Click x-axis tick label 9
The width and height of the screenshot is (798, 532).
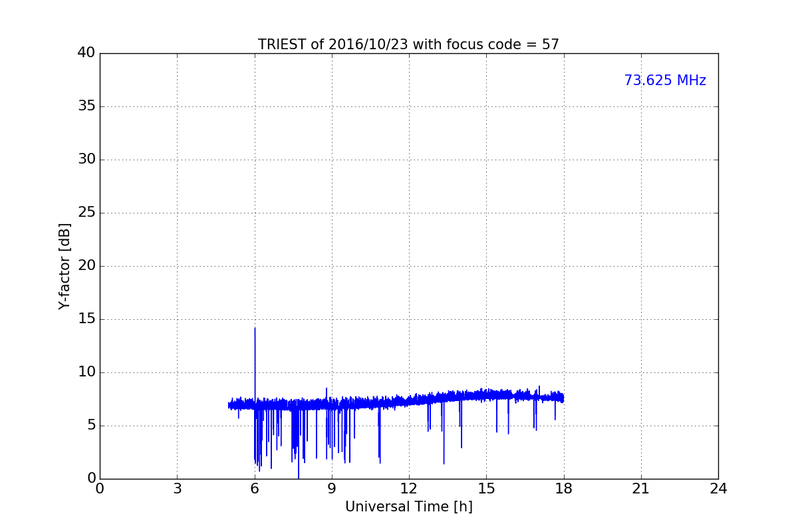[332, 489]
